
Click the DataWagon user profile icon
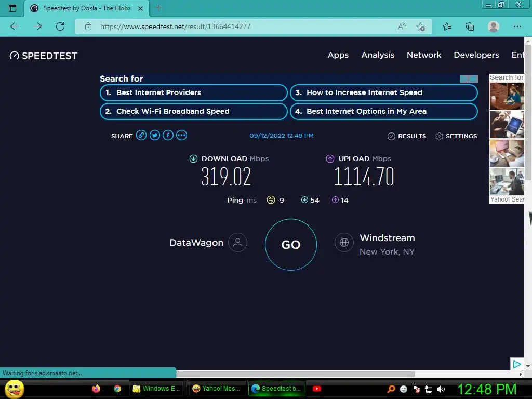click(x=237, y=242)
